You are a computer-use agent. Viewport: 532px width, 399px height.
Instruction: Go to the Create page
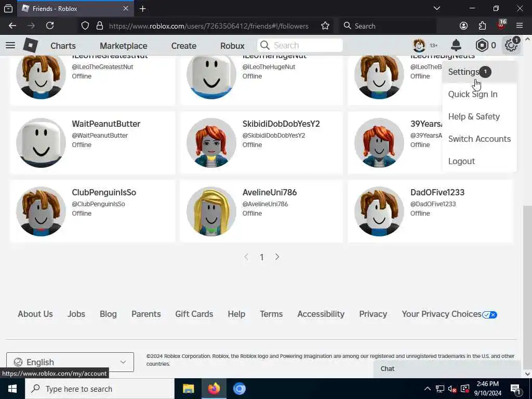click(183, 46)
